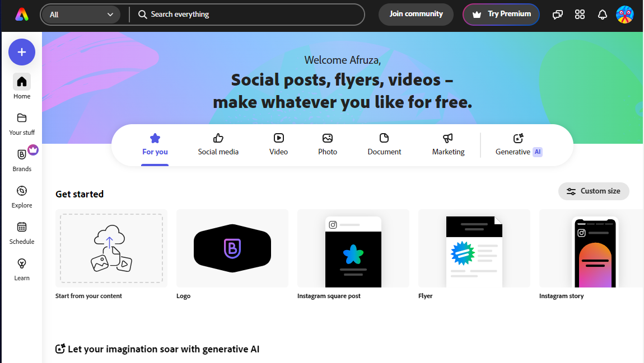Click the Logo label text
Viewport: 644px width, 363px height.
[x=183, y=296]
